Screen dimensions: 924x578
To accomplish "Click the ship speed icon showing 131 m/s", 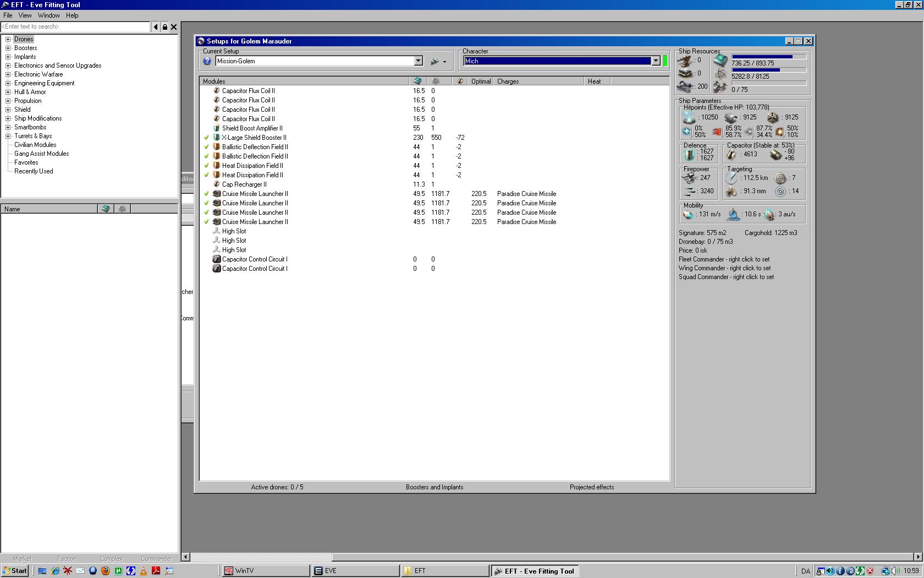I will coord(688,214).
